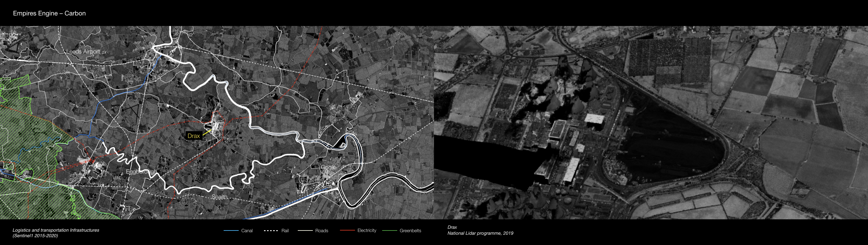
Task: Click the Leeds Airport map label
Action: tap(83, 52)
